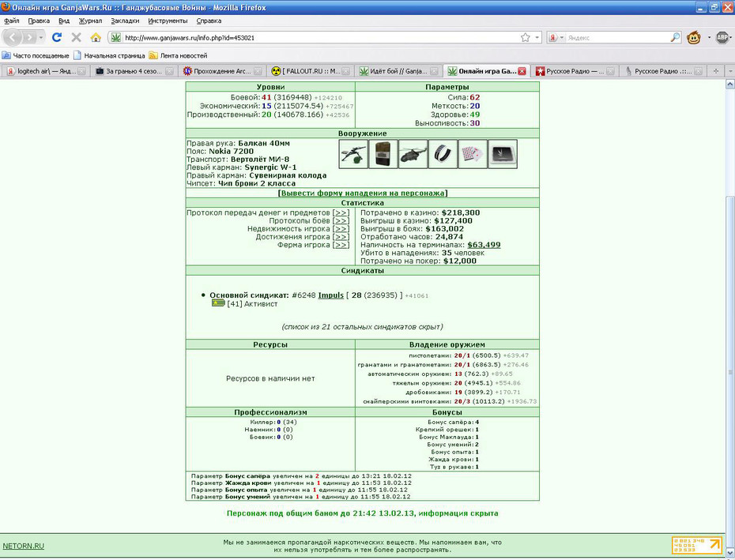Image resolution: width=735 pixels, height=560 pixels.
Task: Click the Firefox home button
Action: point(96,37)
